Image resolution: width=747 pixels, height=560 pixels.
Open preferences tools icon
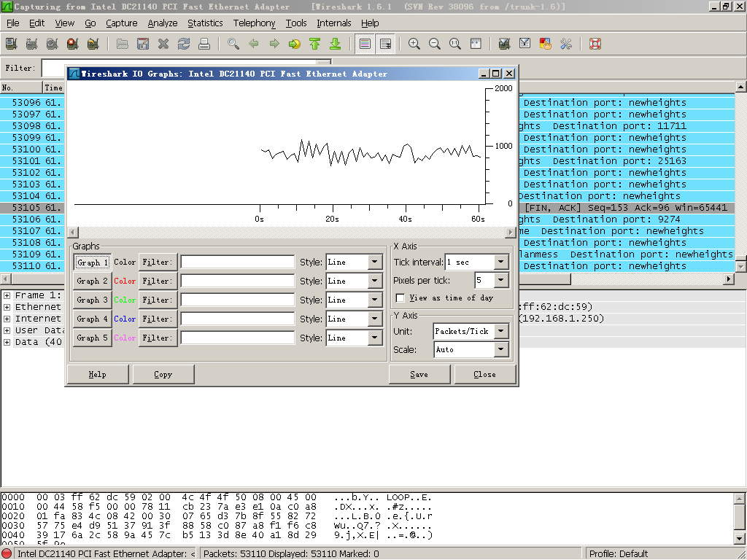coord(566,44)
